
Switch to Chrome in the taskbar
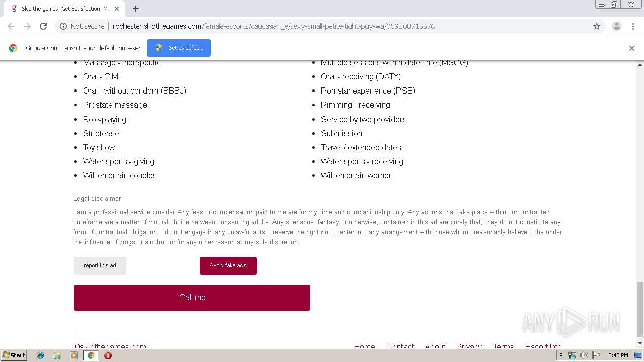[x=91, y=355]
